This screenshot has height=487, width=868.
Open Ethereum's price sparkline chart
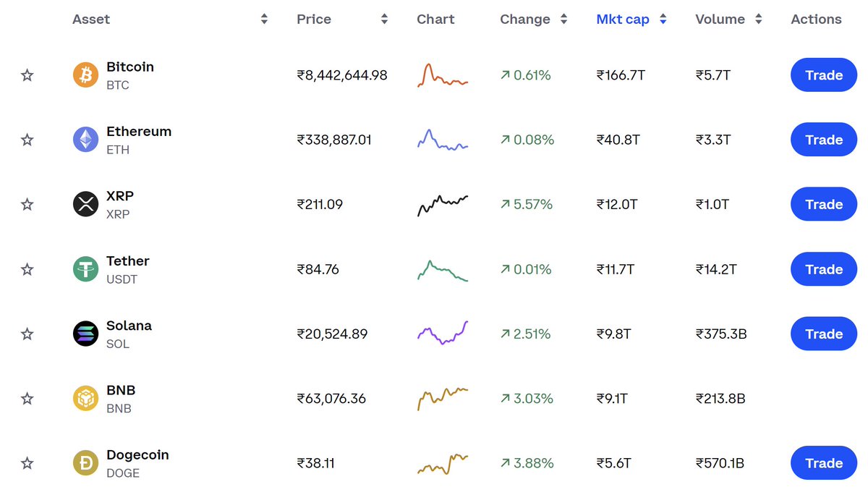click(x=443, y=140)
